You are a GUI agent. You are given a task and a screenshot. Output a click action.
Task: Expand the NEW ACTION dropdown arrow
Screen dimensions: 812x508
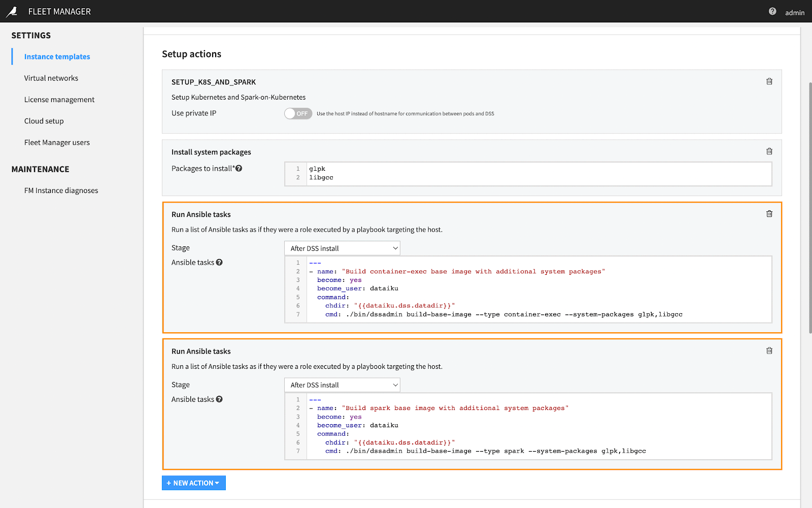218,483
